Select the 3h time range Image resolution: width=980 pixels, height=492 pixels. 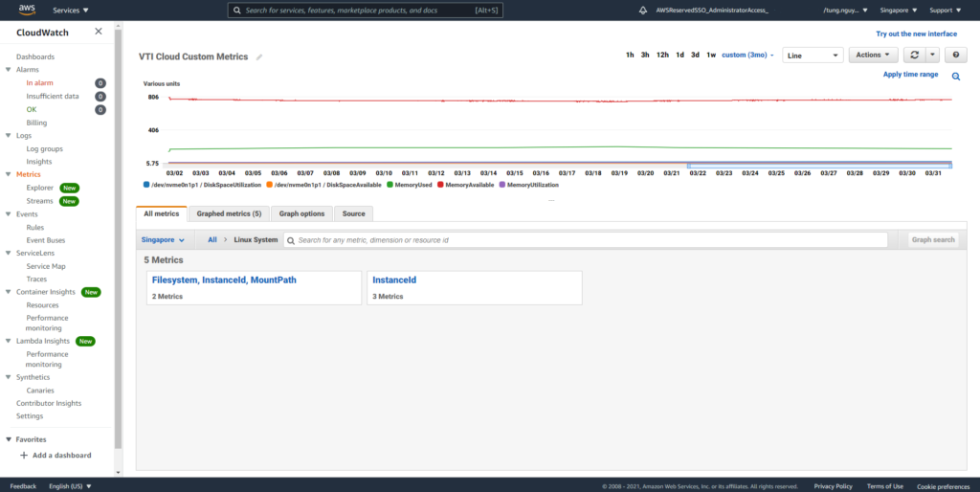[645, 55]
